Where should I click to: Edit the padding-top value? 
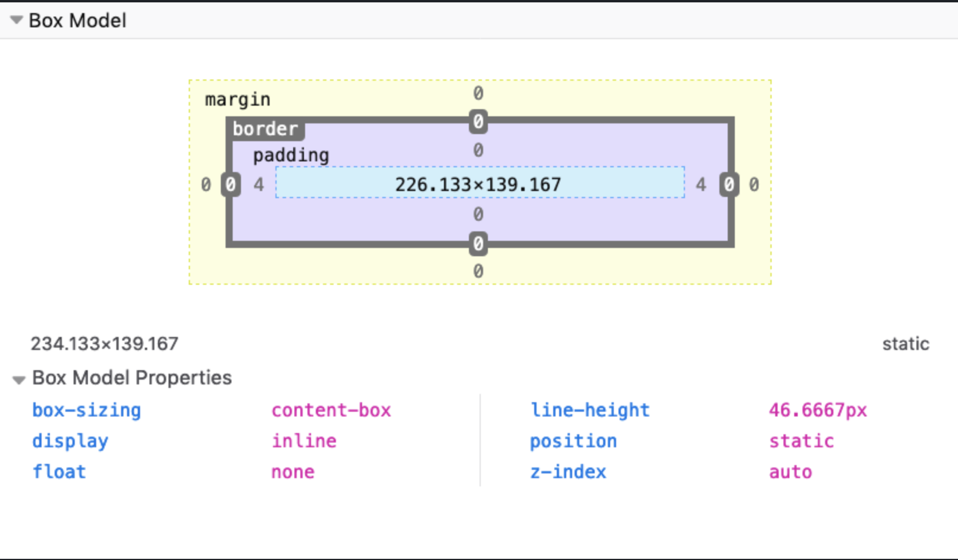(478, 151)
